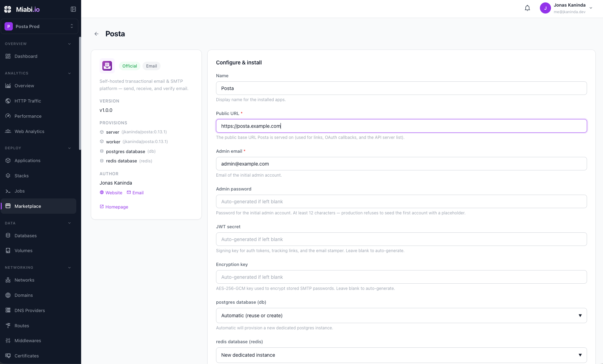This screenshot has width=603, height=364.
Task: Visit the author's Website link
Action: (111, 193)
